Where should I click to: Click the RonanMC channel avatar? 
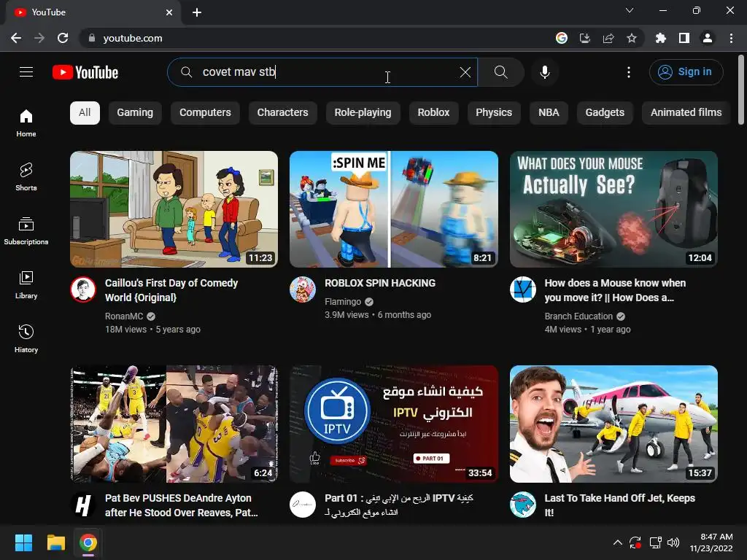tap(83, 289)
